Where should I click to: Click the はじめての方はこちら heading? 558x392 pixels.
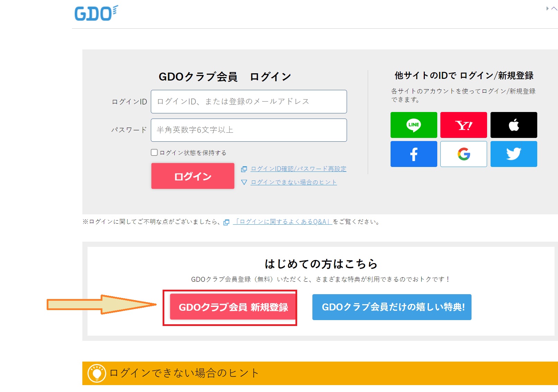[x=321, y=264]
